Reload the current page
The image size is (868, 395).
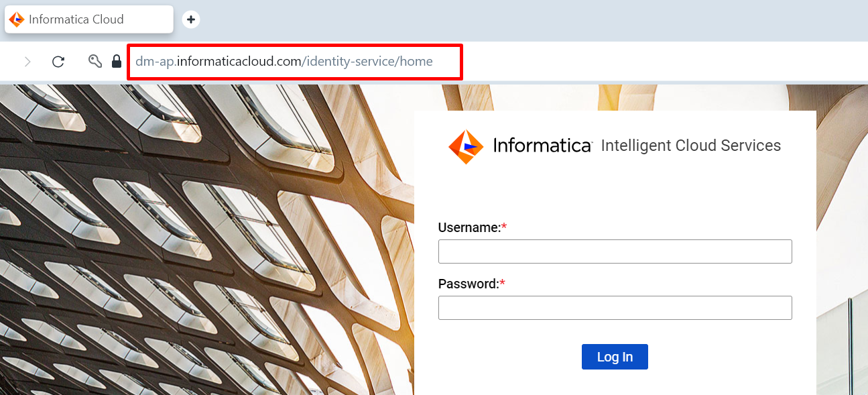click(58, 62)
